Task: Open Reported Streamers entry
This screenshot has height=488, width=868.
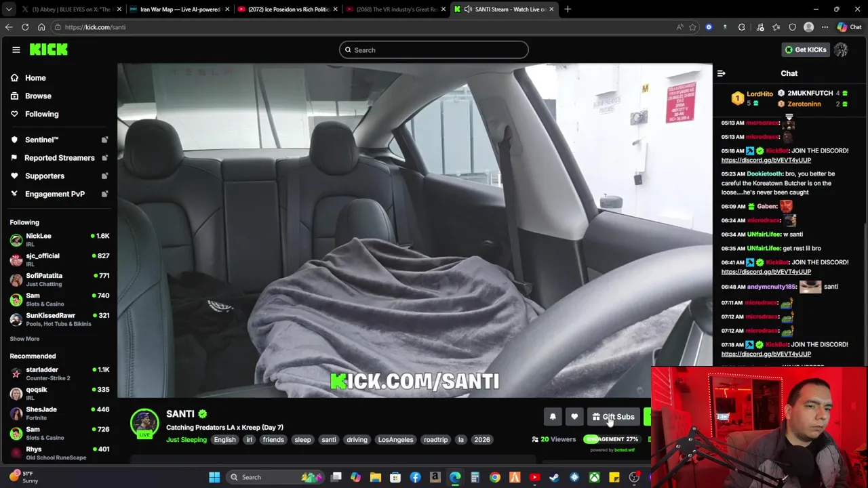Action: (59, 158)
